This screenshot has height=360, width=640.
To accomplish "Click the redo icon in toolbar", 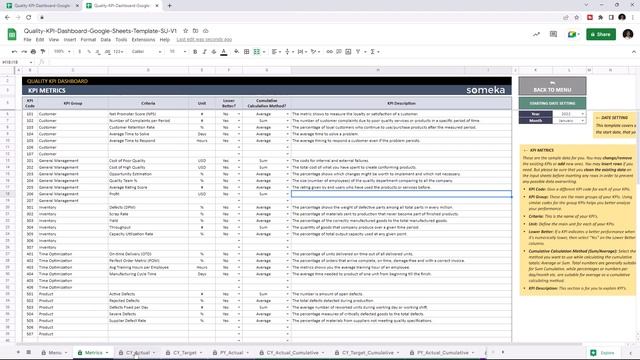I will click(24, 52).
